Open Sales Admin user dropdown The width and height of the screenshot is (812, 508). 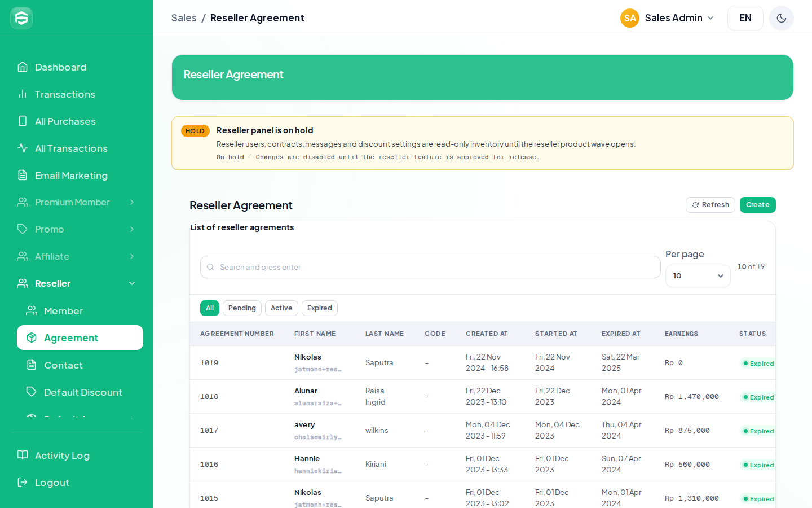(x=668, y=18)
